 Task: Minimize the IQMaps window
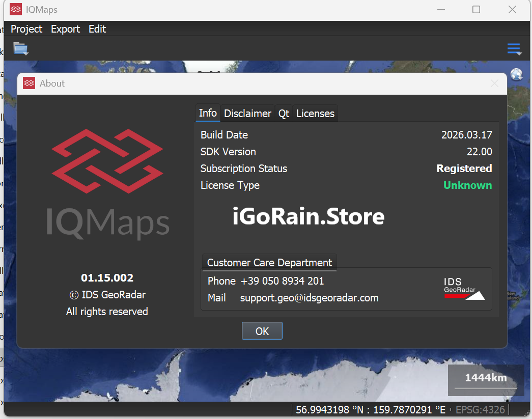pyautogui.click(x=441, y=10)
